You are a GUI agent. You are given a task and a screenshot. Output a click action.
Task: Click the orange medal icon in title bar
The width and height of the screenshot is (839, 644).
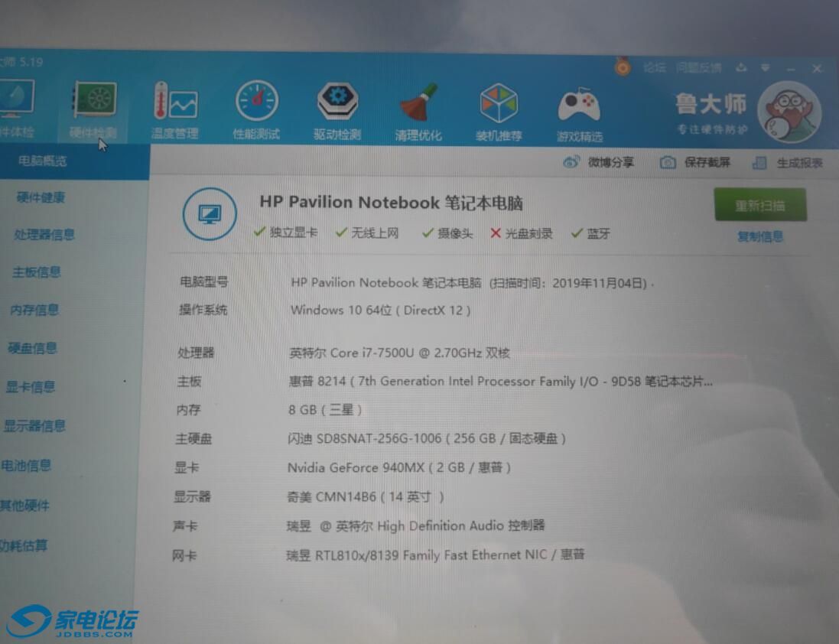(x=623, y=66)
